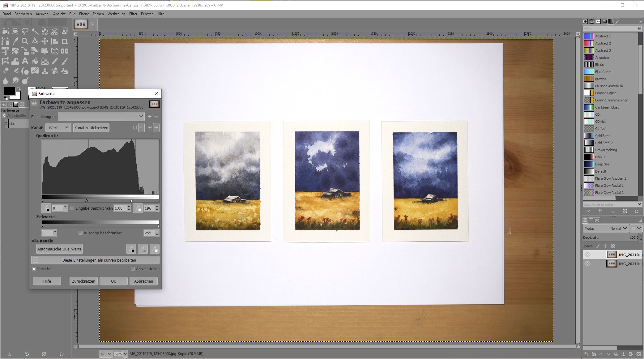Select the Paintbrush tool

pos(64,61)
